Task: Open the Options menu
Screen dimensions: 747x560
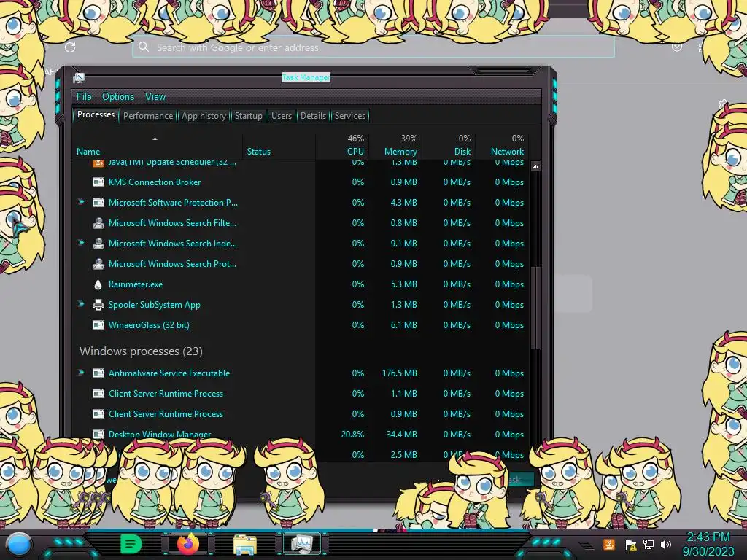Action: point(118,97)
